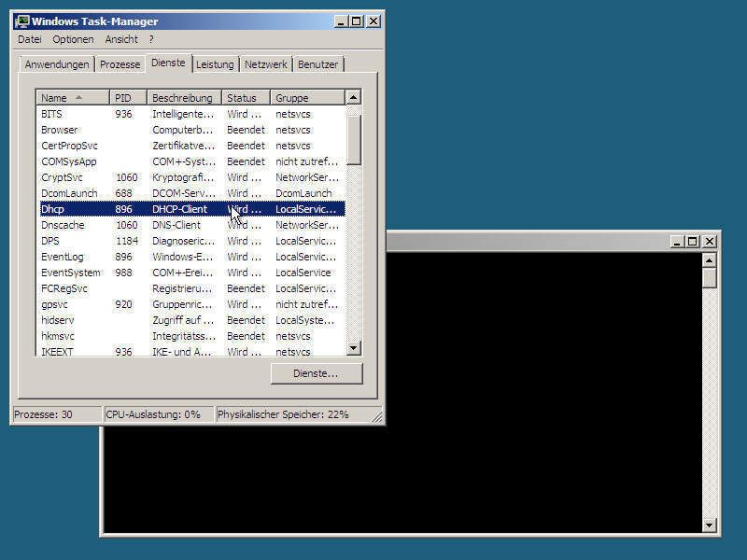The image size is (747, 560).
Task: Select the EventSystem service row
Action: (192, 273)
